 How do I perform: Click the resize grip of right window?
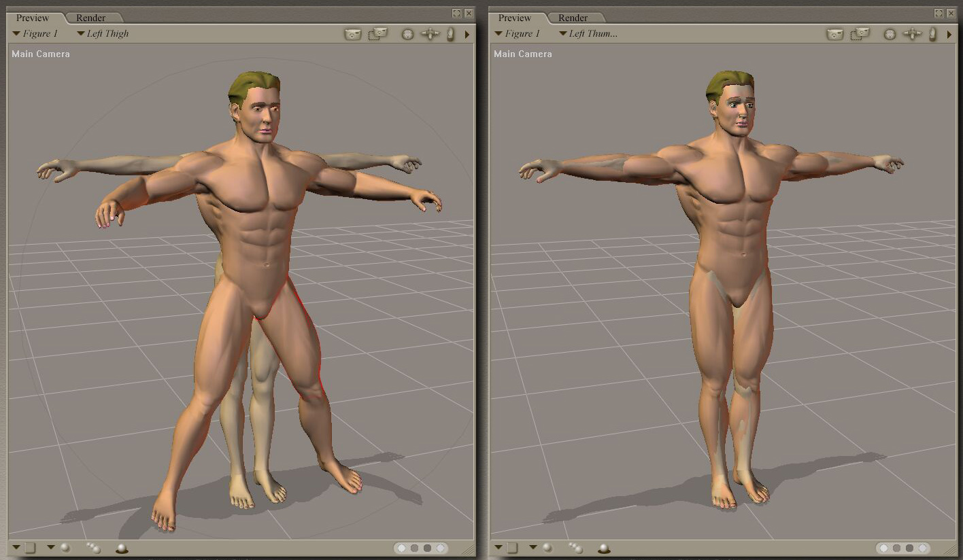click(x=951, y=548)
